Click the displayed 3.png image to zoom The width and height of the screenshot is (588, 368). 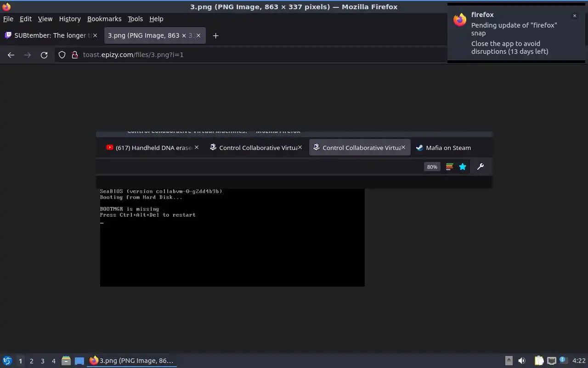click(x=294, y=209)
